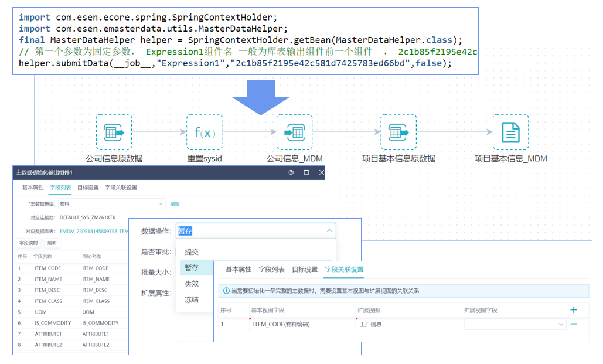Click the 项目基本信息原数据 table node
603x364 pixels.
[x=398, y=132]
